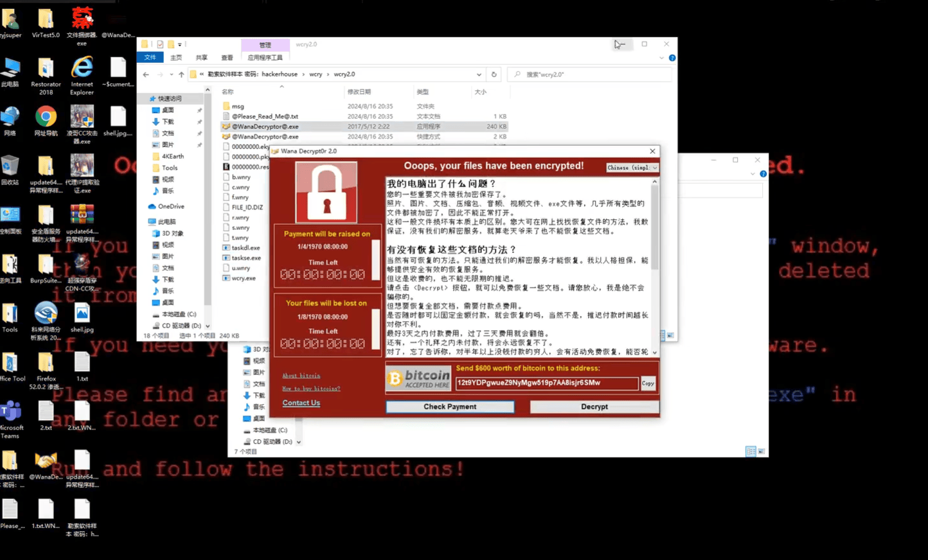Open the Chinese (simpl language dropdown
This screenshot has height=560, width=928.
click(x=632, y=168)
